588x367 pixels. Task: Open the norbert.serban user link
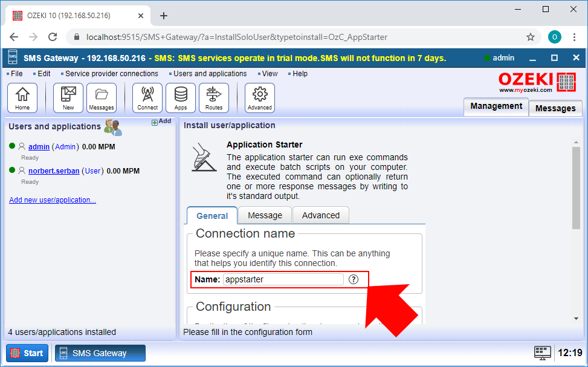pos(54,171)
